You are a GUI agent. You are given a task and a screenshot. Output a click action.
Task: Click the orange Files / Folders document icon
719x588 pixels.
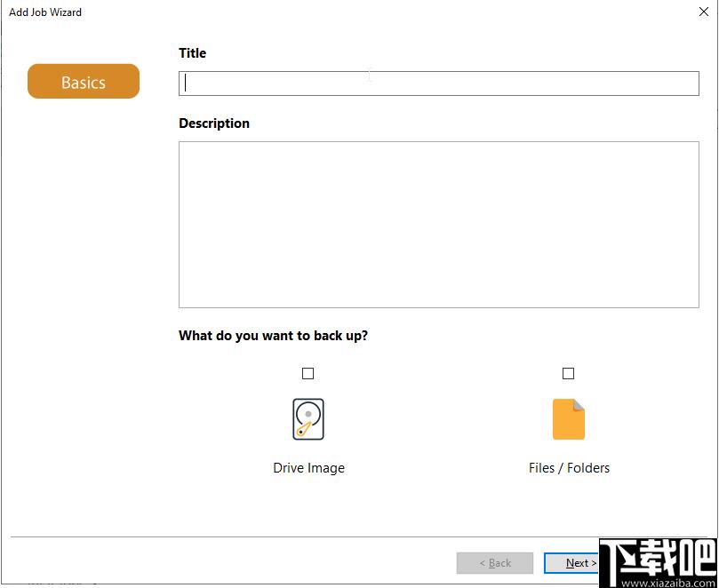[568, 419]
